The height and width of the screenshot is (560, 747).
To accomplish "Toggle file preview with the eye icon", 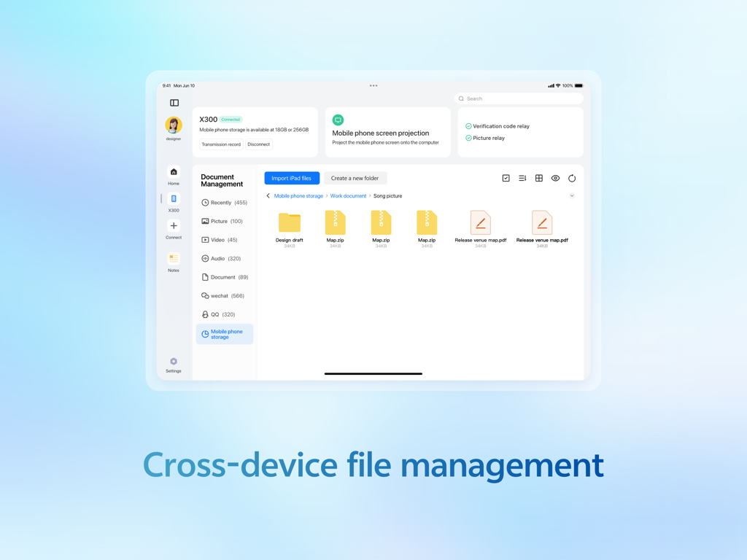I will click(555, 177).
